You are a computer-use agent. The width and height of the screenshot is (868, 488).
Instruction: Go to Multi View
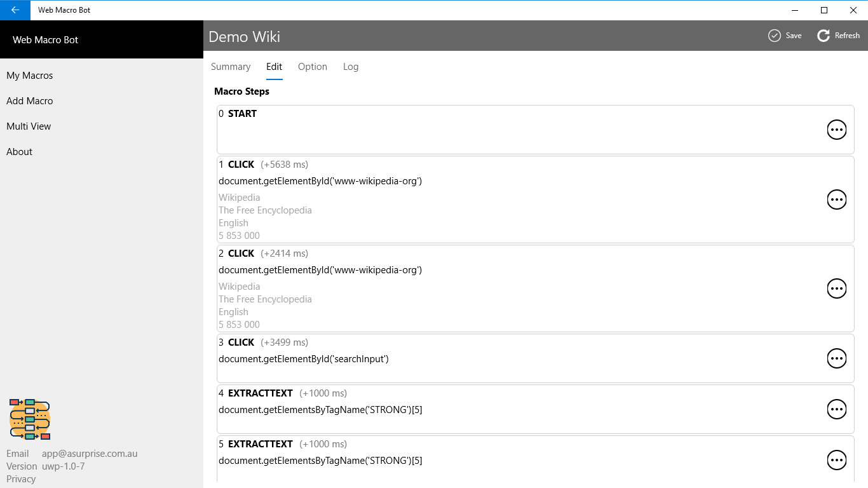point(29,126)
